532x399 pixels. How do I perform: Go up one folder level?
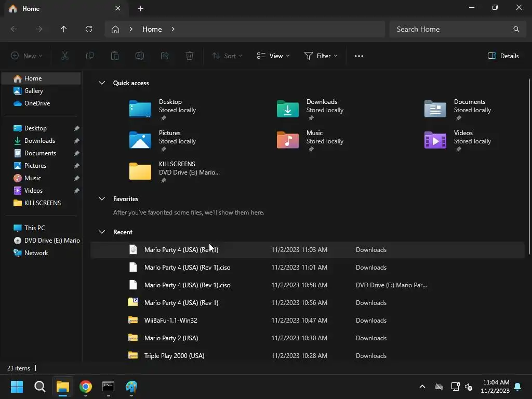(x=64, y=29)
